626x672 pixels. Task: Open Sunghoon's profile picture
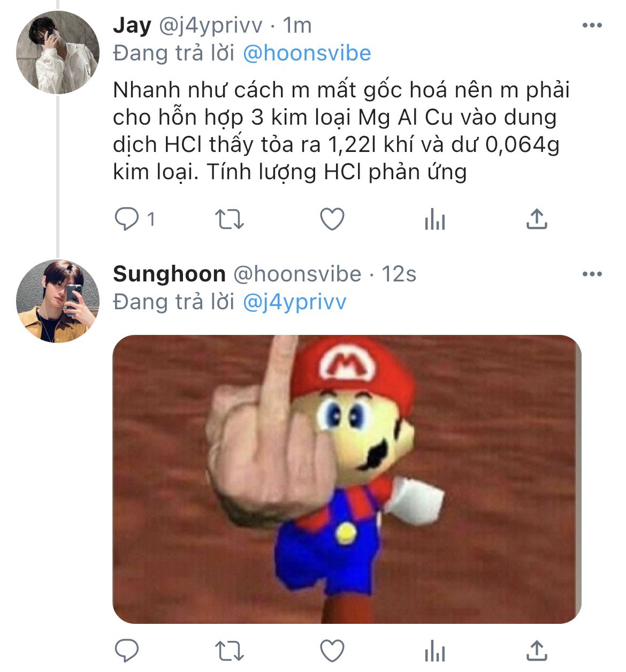click(57, 301)
